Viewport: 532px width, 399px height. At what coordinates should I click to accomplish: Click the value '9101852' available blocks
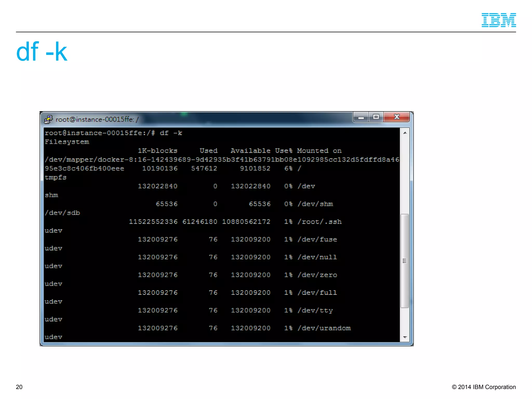(x=255, y=168)
